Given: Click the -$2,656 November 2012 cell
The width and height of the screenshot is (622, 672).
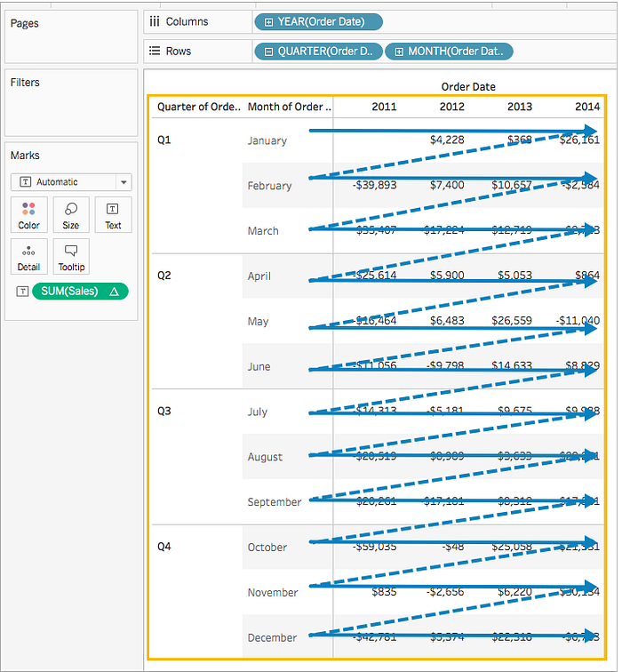Looking at the screenshot, I should (x=445, y=592).
